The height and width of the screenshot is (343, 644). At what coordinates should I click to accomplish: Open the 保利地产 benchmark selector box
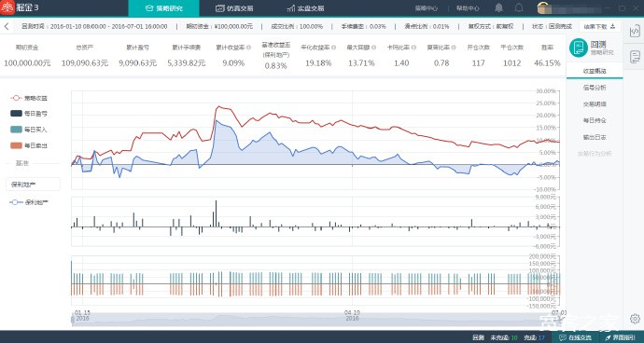point(33,185)
